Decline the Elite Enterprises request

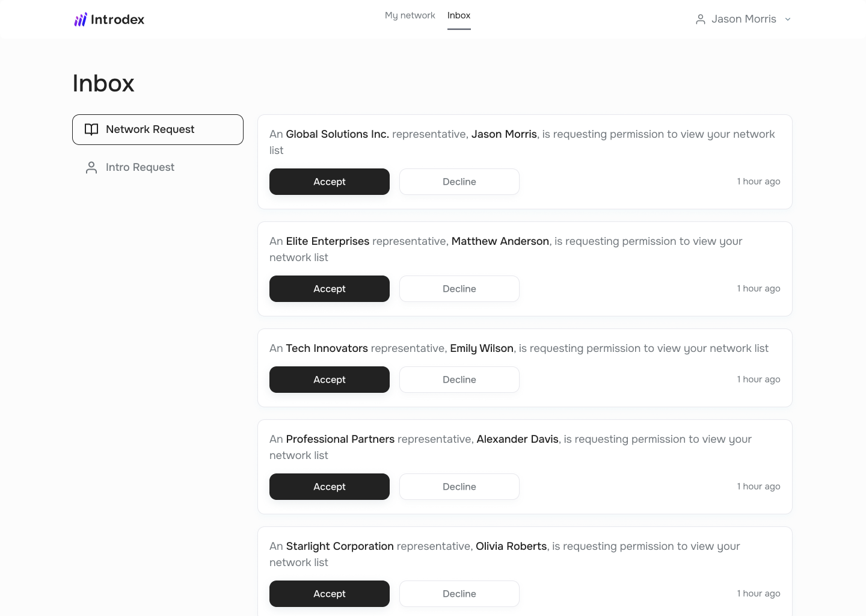click(x=459, y=289)
